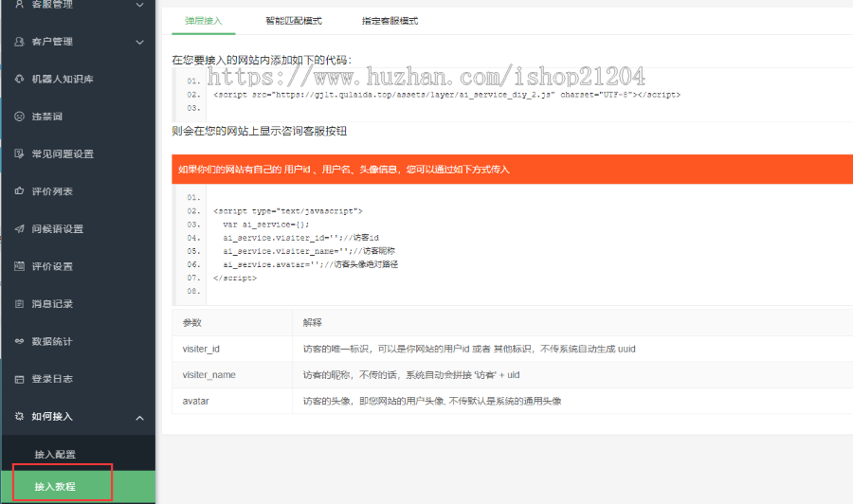Click code line script type="text/javascript"

pos(288,211)
